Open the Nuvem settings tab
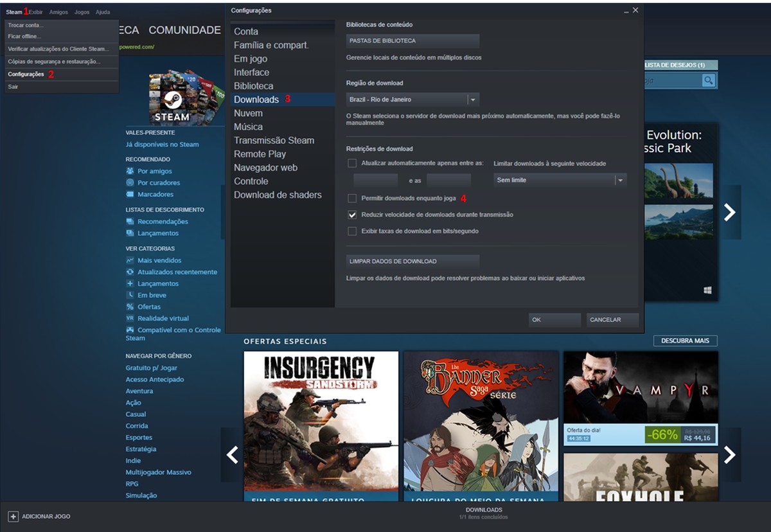This screenshot has height=532, width=771. (x=283, y=113)
